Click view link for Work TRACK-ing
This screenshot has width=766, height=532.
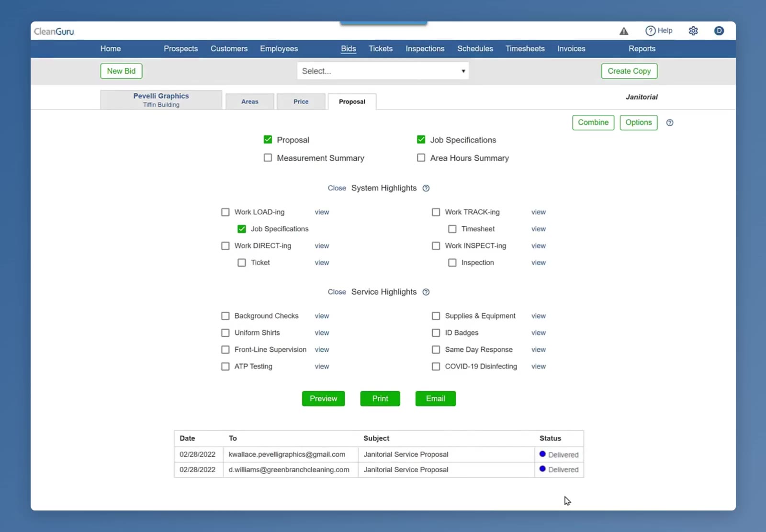[538, 212]
